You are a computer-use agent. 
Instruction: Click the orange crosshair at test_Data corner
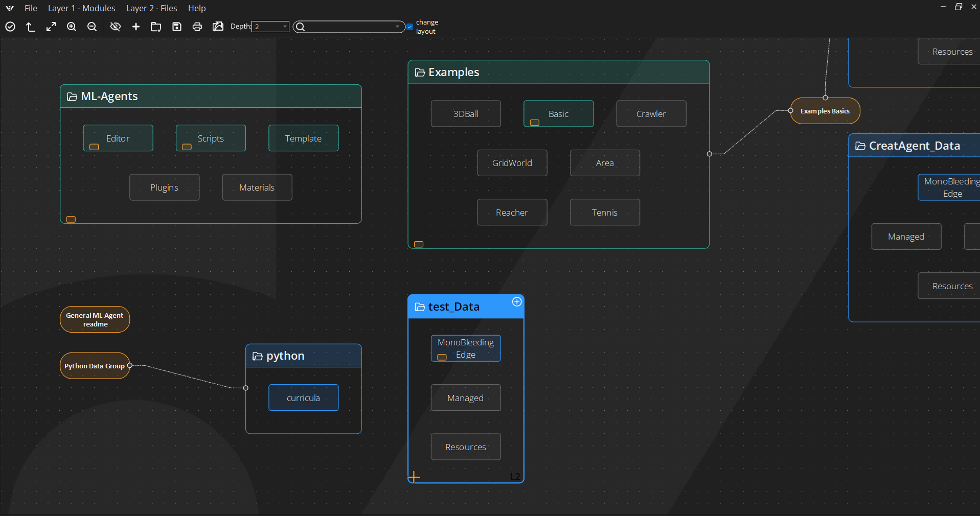pyautogui.click(x=414, y=477)
